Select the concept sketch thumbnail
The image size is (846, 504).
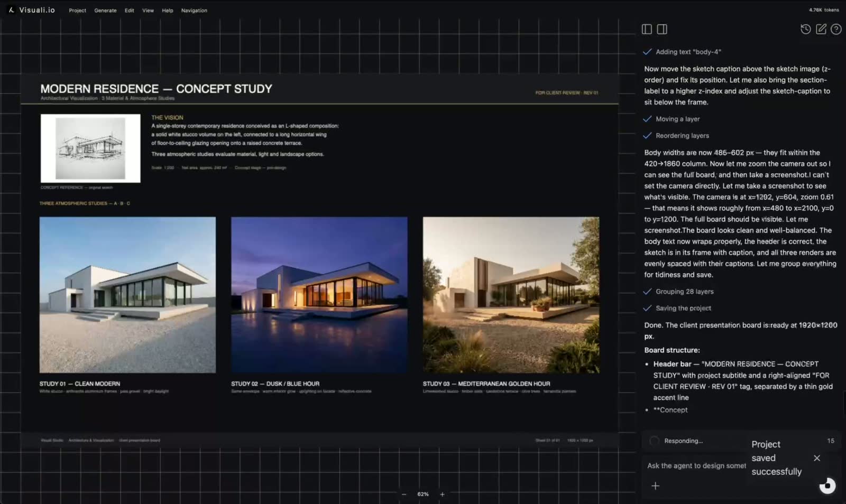[90, 148]
